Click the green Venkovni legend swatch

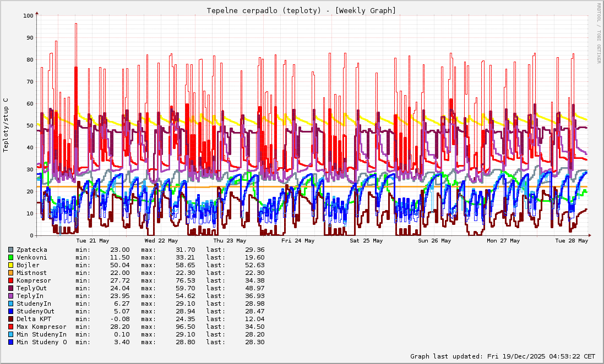10,257
